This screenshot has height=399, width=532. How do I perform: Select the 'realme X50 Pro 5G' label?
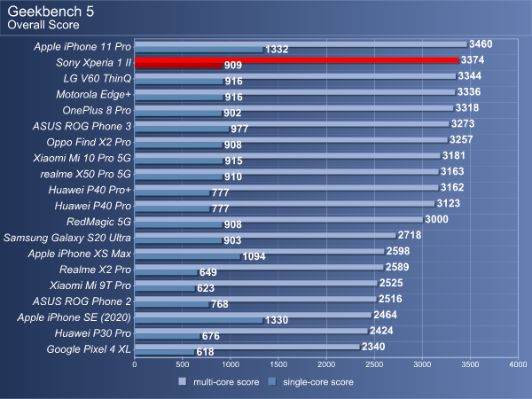point(86,174)
